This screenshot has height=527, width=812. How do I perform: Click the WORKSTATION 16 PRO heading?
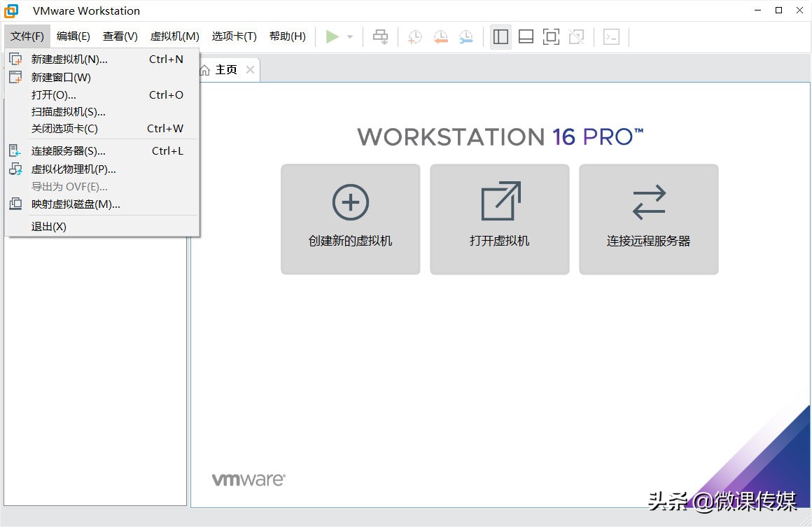(x=500, y=137)
